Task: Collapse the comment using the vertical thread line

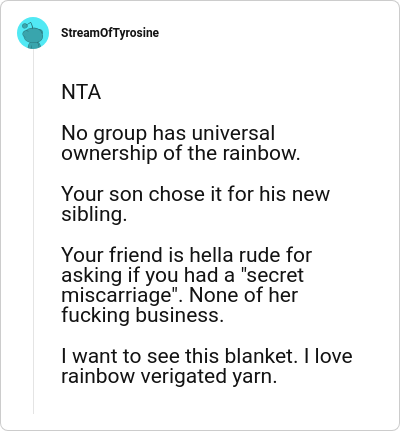Action: click(33, 232)
